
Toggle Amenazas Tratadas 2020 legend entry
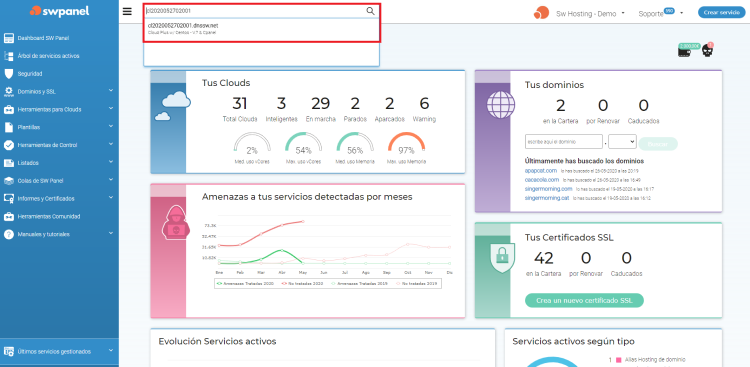coord(245,284)
